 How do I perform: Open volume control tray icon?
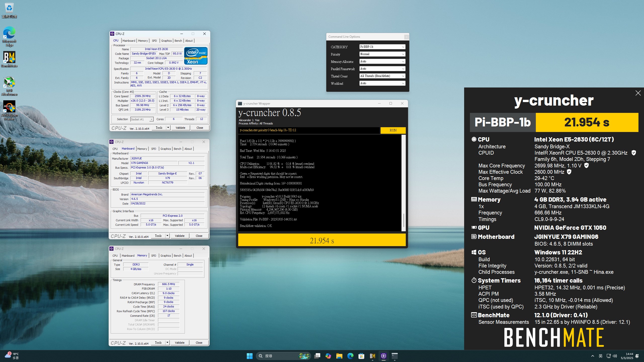[x=615, y=356]
